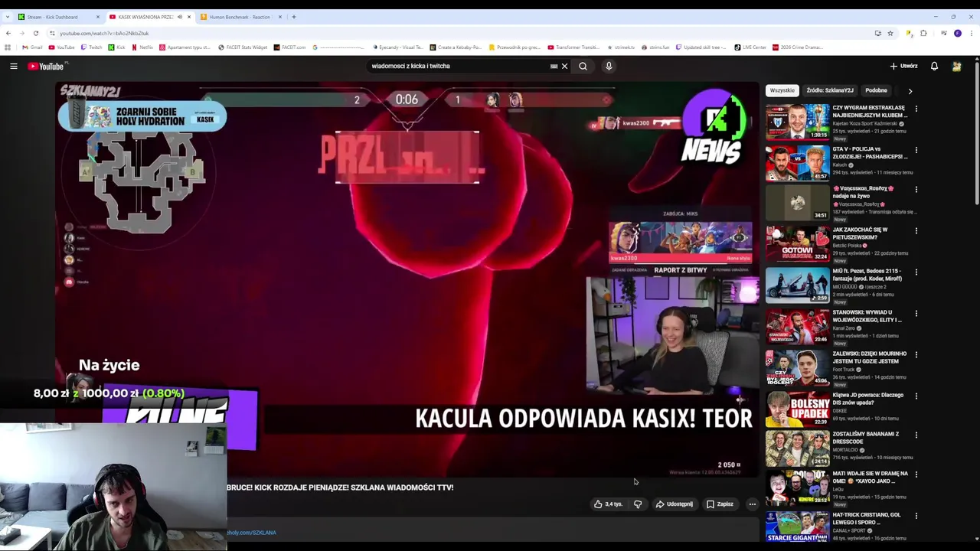Open CZY WYGRAM EKSTRAKLASĘ video thumbnail
The height and width of the screenshot is (551, 980).
(798, 121)
